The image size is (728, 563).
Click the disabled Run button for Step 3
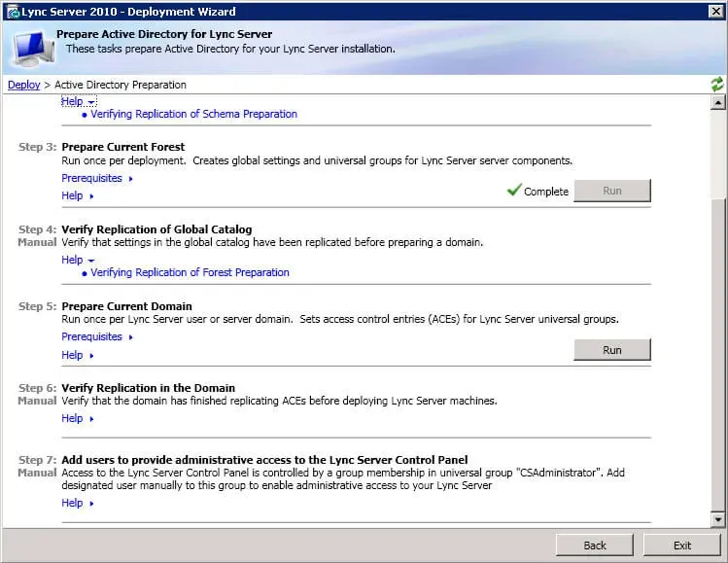pyautogui.click(x=612, y=191)
